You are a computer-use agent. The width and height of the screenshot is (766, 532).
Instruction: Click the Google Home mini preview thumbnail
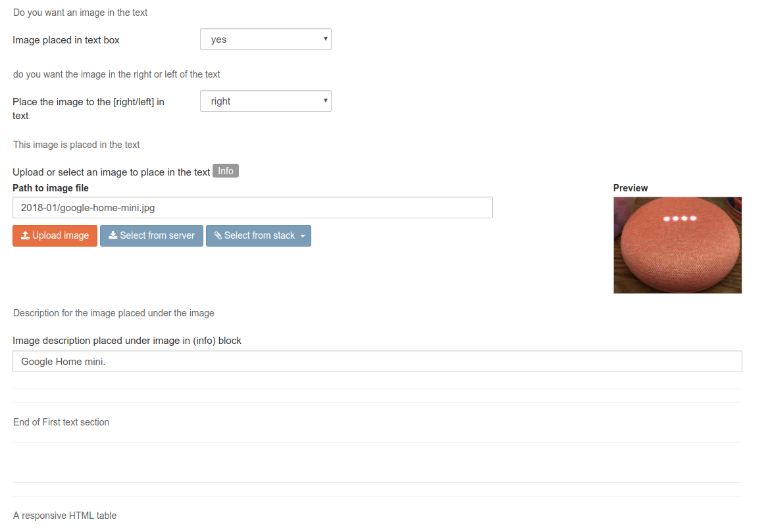(678, 245)
